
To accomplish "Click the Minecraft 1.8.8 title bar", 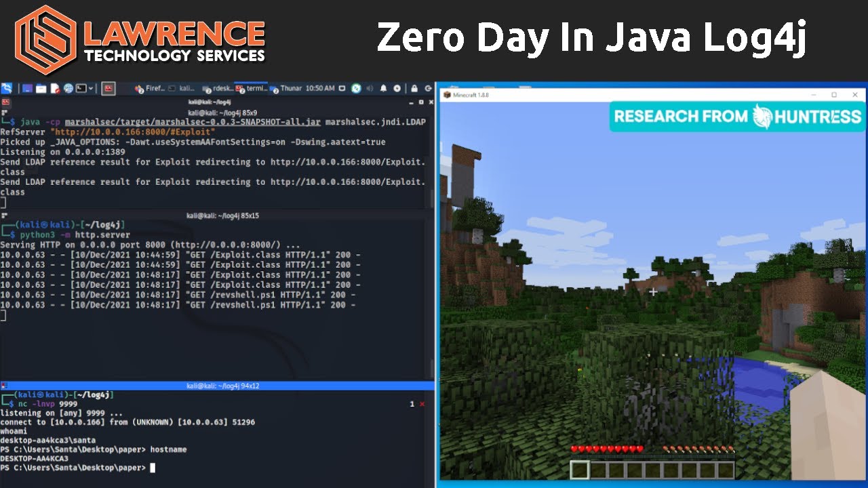I will coord(651,95).
